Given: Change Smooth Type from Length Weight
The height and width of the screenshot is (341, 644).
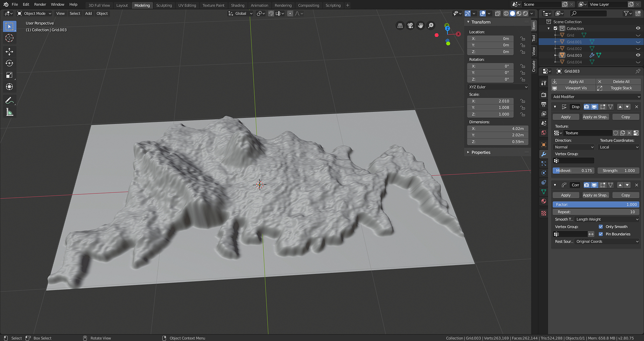Looking at the screenshot, I should [607, 219].
